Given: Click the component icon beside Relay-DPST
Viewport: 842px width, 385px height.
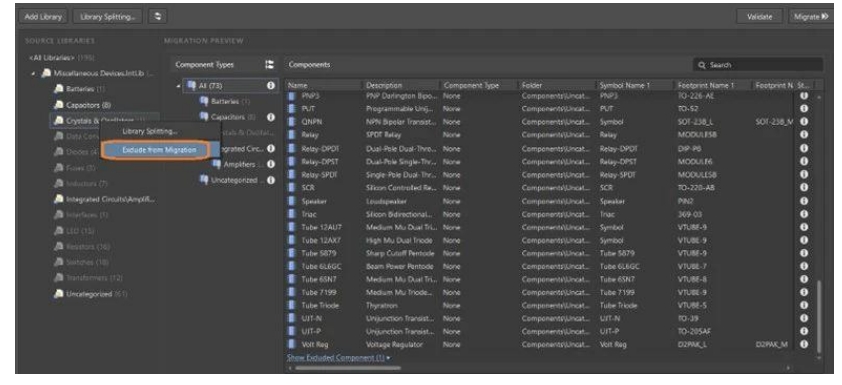Looking at the screenshot, I should (x=292, y=161).
